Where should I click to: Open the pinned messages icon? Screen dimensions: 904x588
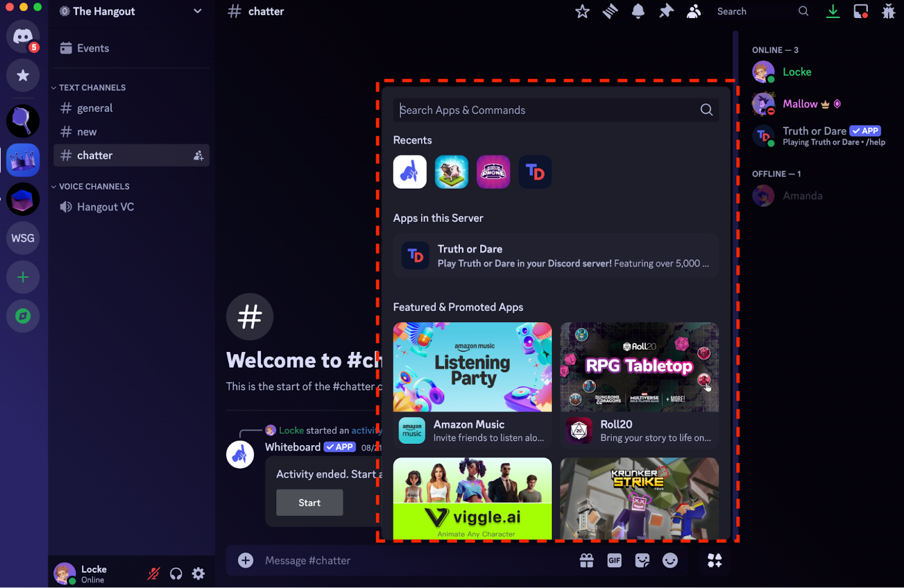[666, 11]
